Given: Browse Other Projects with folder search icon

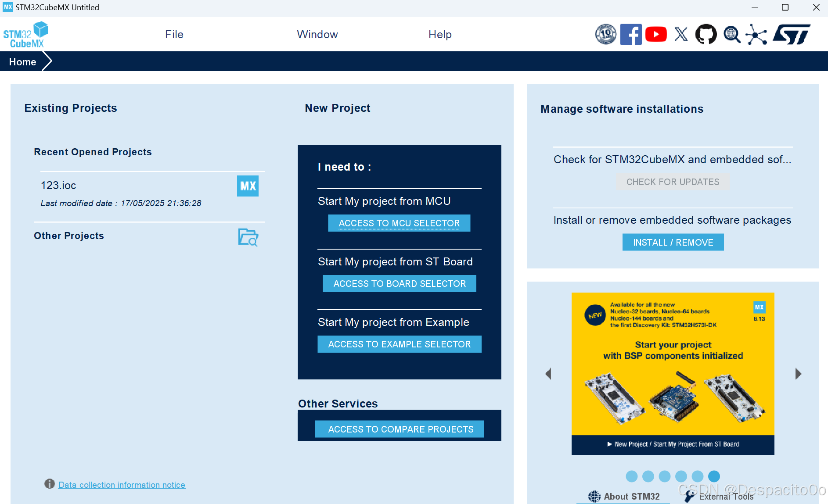Looking at the screenshot, I should click(x=248, y=237).
